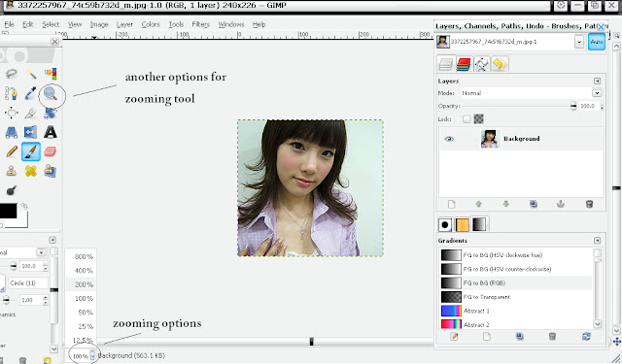
Task: Select the Eraser tool
Action: pyautogui.click(x=51, y=151)
